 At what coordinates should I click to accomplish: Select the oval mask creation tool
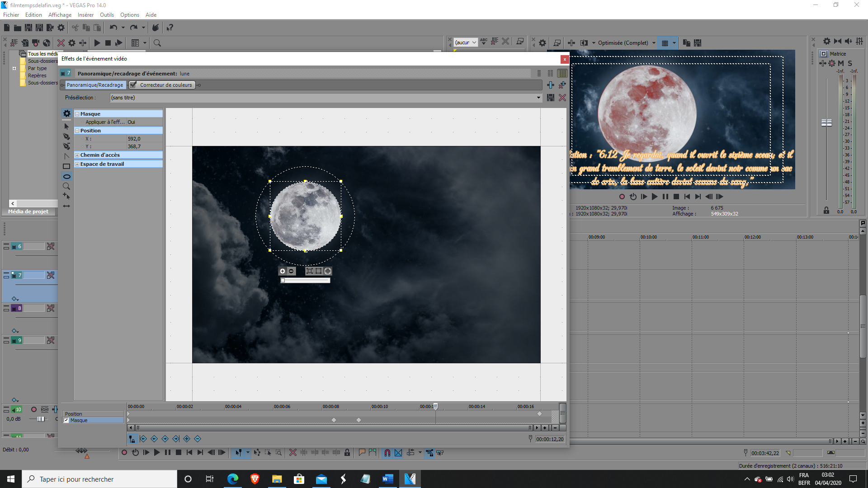[x=66, y=176]
